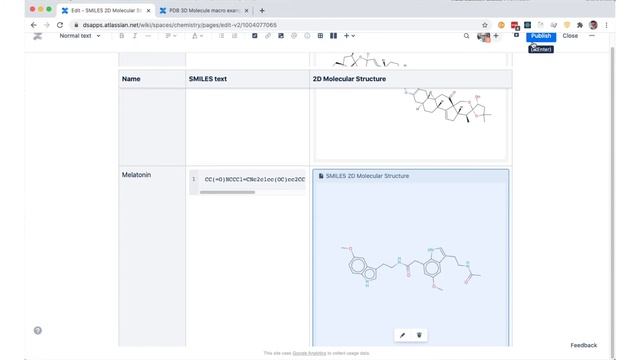The image size is (640, 360).
Task: Insert a table using toolbar icon
Action: 320,36
